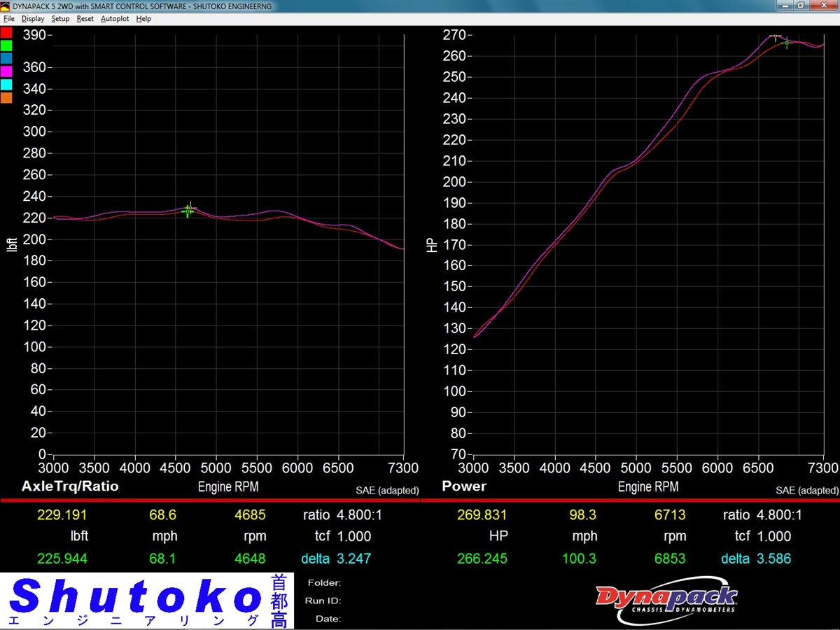The width and height of the screenshot is (840, 630).
Task: Open the Autoplot menu
Action: 114,19
